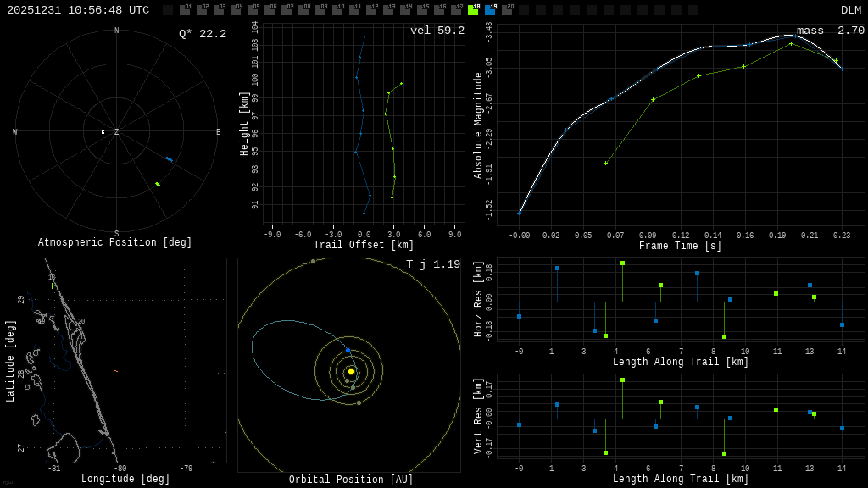Screen dimensions: 868x488
Task: Click the topmost green point in Trail Offset plot
Action: (401, 84)
